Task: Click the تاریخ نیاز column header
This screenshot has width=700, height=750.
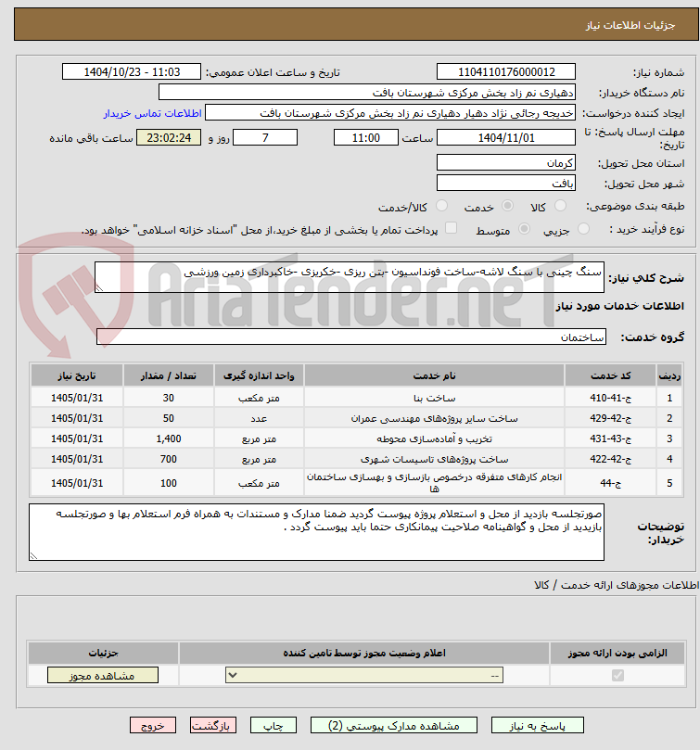Action: click(77, 375)
